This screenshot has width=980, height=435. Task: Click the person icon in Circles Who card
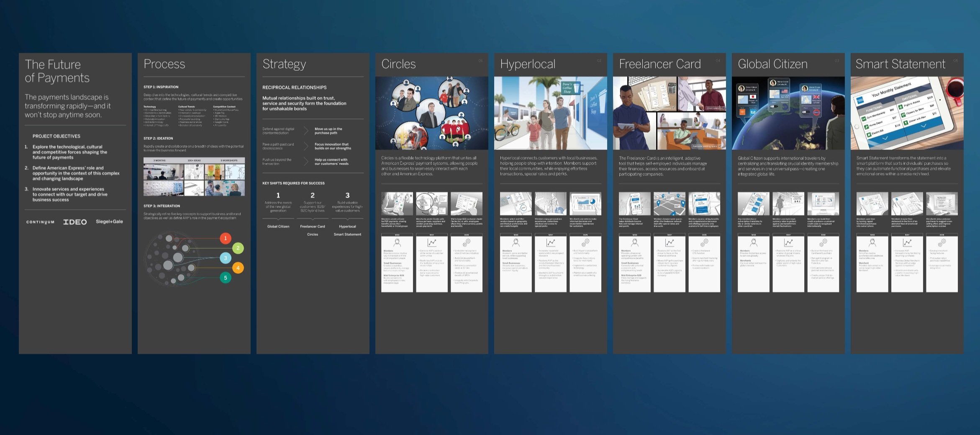coord(397,242)
